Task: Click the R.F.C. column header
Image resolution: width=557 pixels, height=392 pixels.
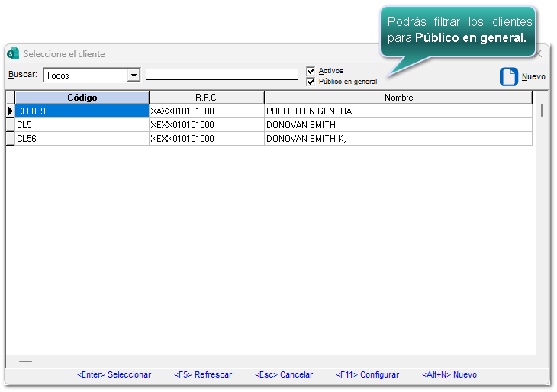Action: 206,98
